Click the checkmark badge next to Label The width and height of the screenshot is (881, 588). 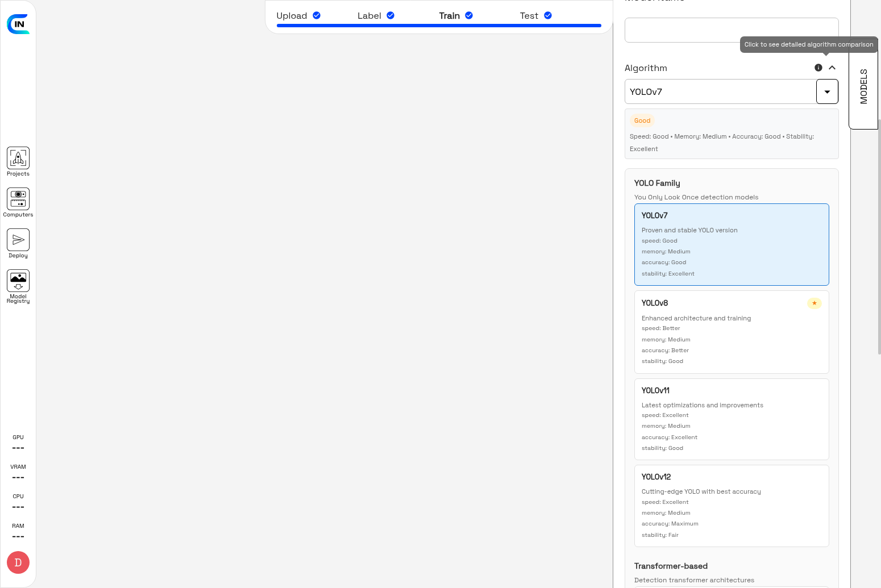click(390, 15)
